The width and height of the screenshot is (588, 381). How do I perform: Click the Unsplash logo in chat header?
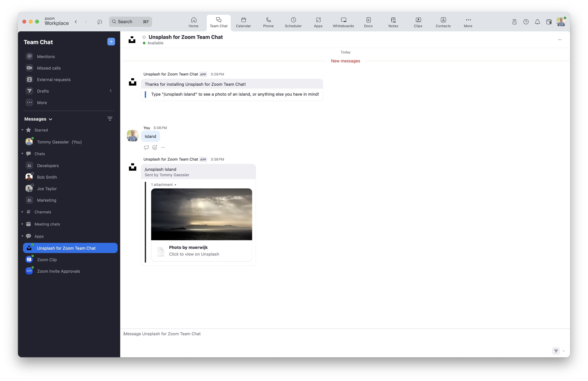tap(132, 40)
